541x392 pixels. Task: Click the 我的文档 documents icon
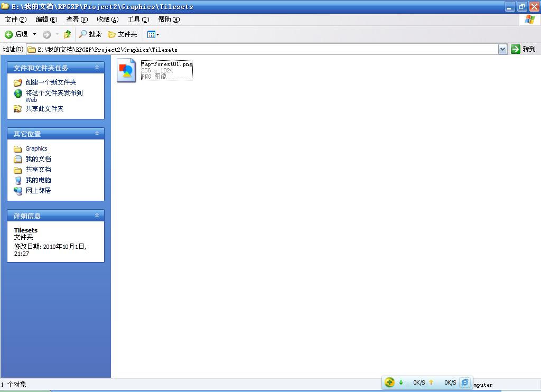click(18, 160)
